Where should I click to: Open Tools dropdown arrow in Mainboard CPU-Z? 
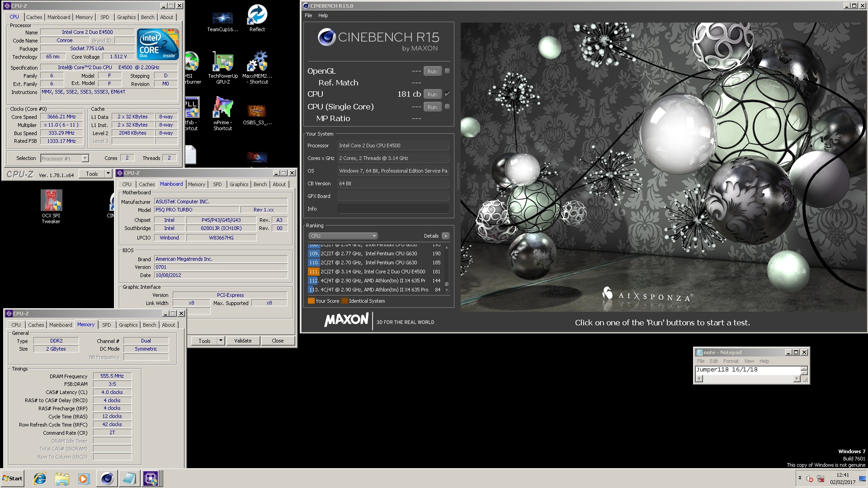[221, 341]
